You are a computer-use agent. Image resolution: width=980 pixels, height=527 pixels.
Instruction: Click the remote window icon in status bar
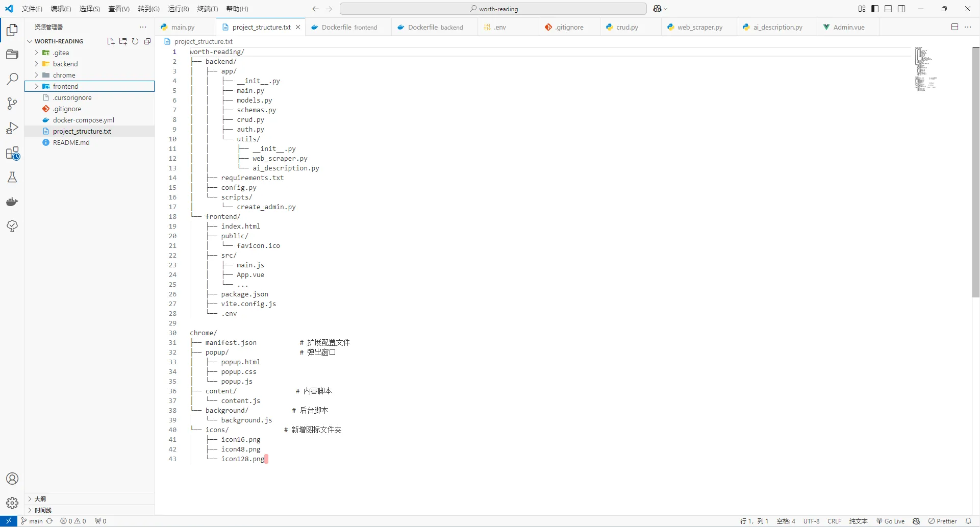pos(9,521)
